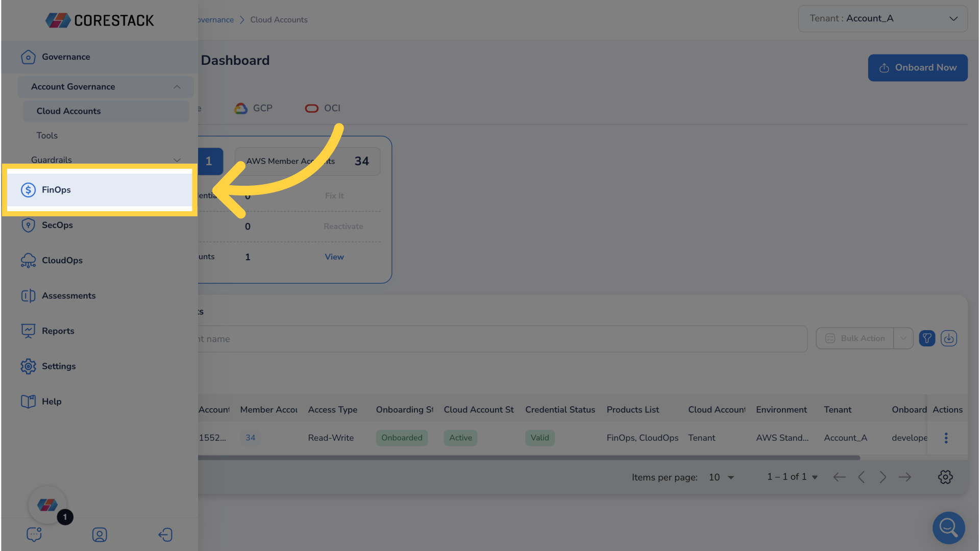Click the horizontal table scrollbar
Screen dimensions: 980x551
click(529, 458)
